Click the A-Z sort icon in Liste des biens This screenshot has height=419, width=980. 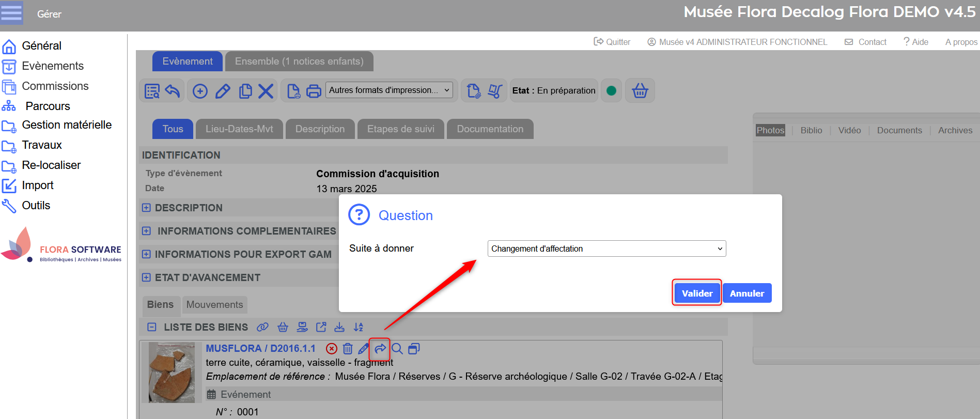point(358,327)
